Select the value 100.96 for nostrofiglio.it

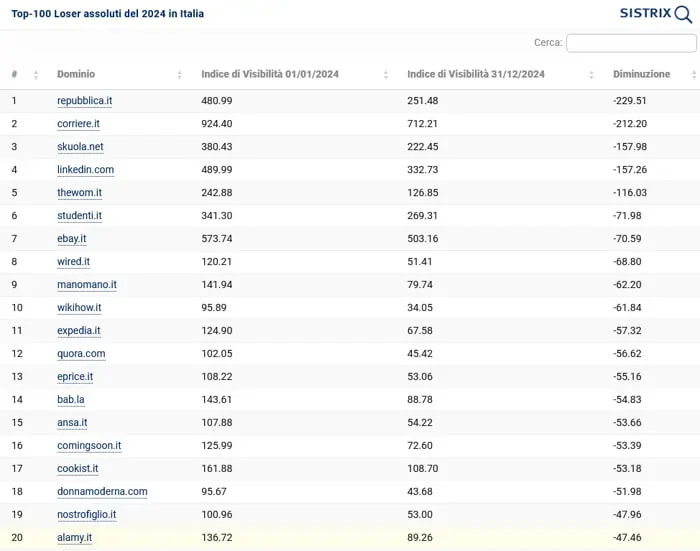[x=217, y=515]
